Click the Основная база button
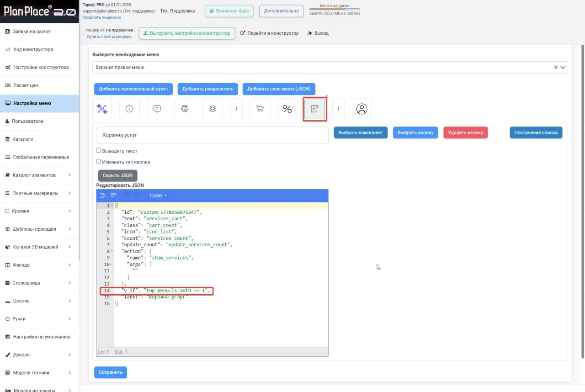585x392 pixels. pos(229,11)
